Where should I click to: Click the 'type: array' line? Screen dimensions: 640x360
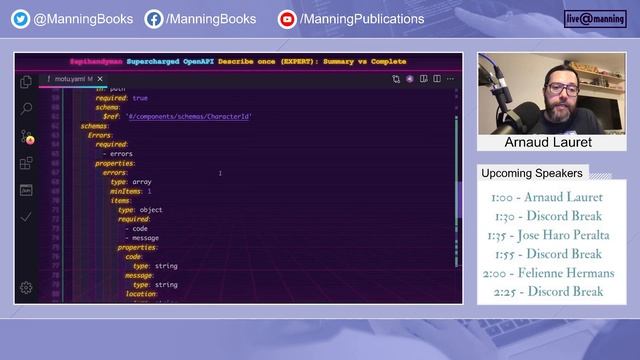coord(131,182)
